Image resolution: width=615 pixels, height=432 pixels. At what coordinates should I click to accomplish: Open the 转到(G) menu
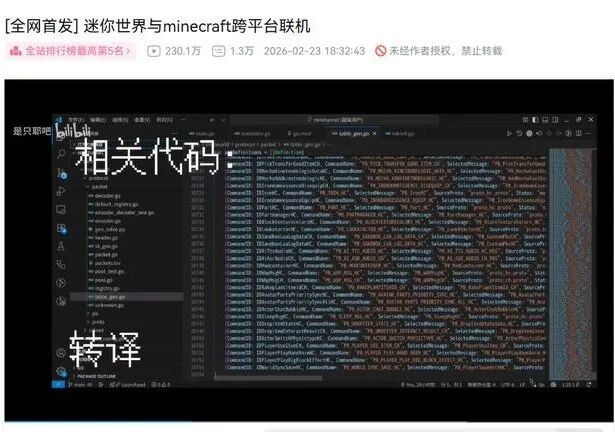pyautogui.click(x=164, y=120)
